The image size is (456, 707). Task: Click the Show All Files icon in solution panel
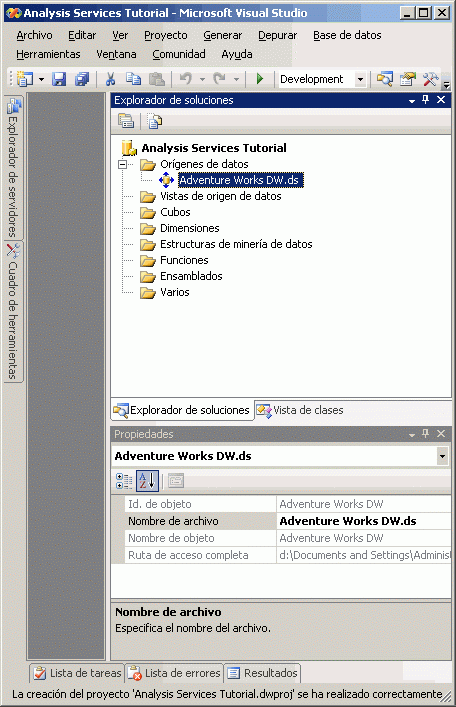[155, 121]
